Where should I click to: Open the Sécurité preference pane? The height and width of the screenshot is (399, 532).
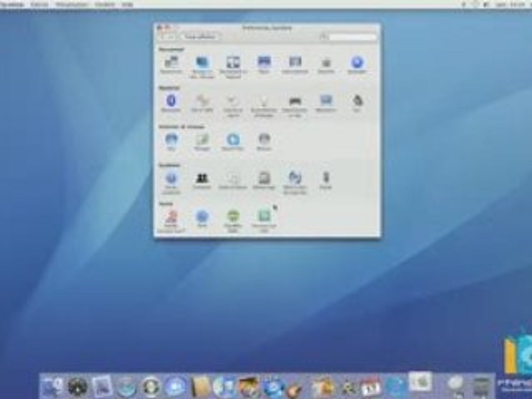(x=326, y=64)
